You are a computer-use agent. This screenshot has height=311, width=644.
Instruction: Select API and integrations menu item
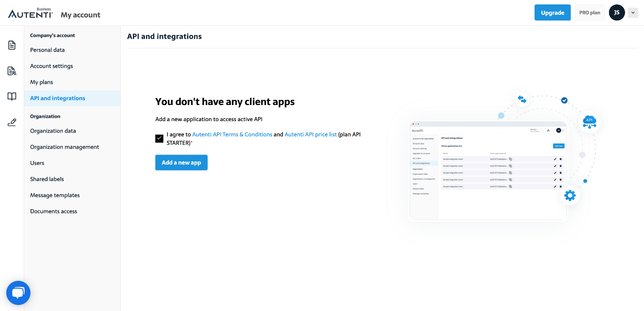(72, 98)
